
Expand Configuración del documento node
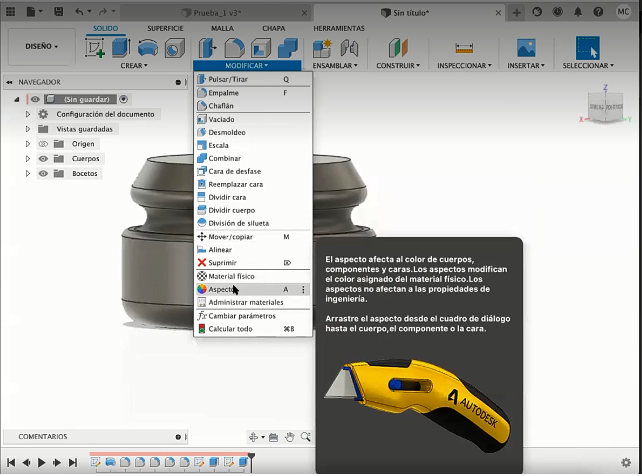(27, 114)
